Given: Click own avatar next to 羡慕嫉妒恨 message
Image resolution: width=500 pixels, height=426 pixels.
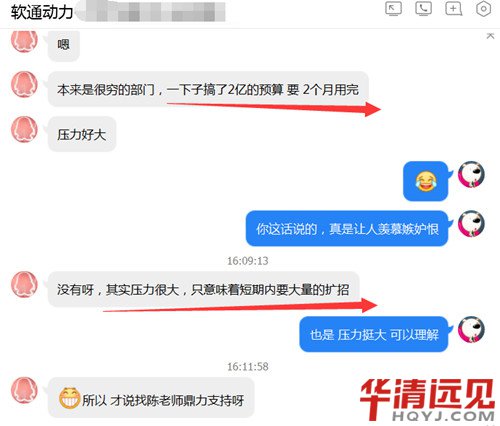Looking at the screenshot, I should click(471, 224).
